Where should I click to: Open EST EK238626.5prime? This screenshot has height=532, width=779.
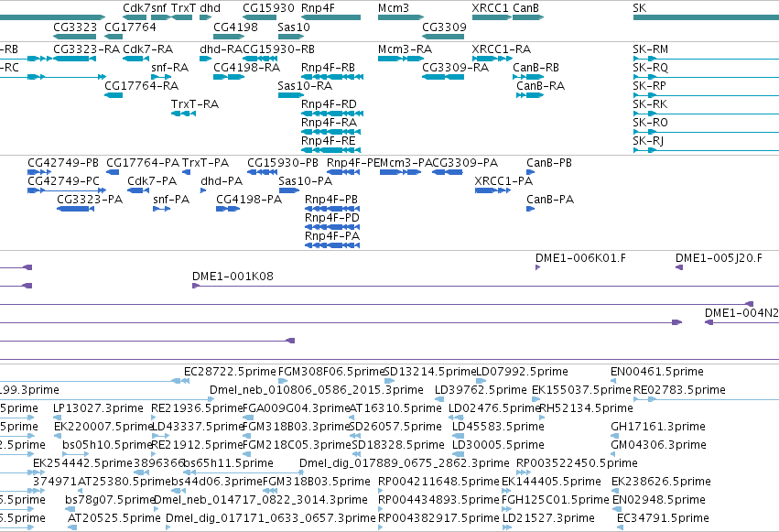pos(661,482)
